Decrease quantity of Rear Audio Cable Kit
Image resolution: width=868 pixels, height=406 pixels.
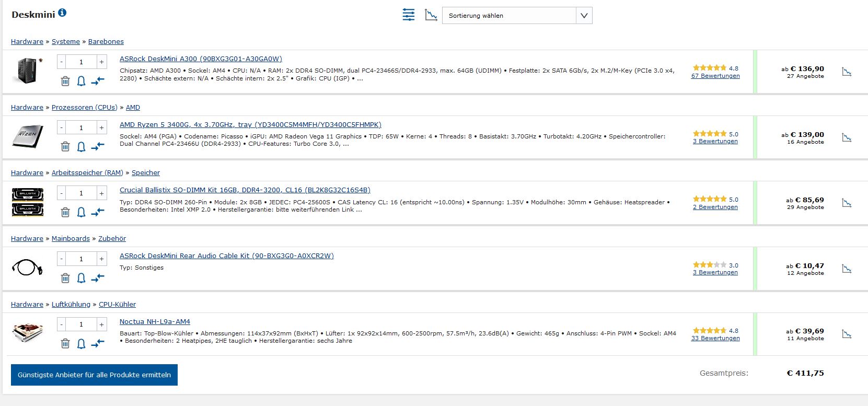[61, 259]
